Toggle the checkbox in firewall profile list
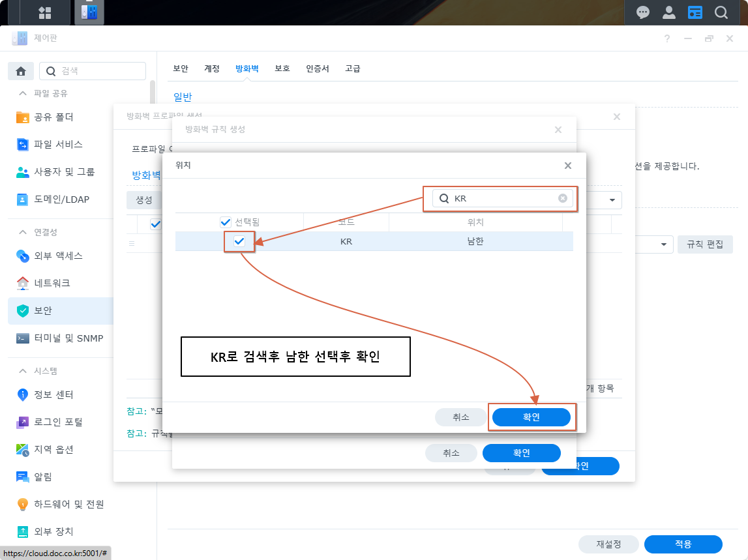The width and height of the screenshot is (748, 560). point(155,224)
